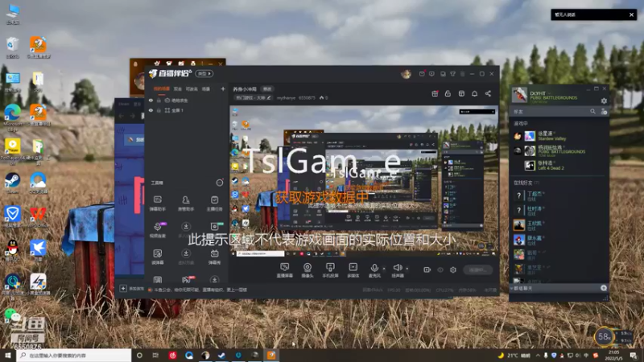Click the plus button in the window behind
This screenshot has height=362, width=644.
pyautogui.click(x=123, y=289)
